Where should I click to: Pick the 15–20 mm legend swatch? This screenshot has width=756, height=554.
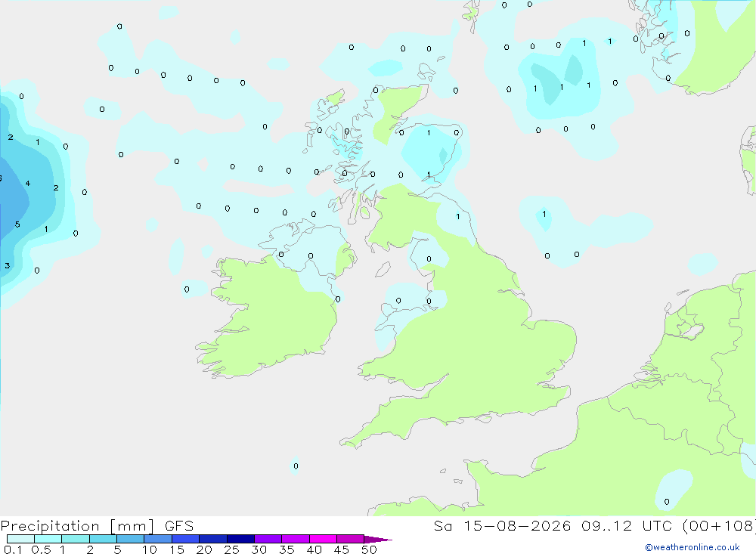[185, 539]
